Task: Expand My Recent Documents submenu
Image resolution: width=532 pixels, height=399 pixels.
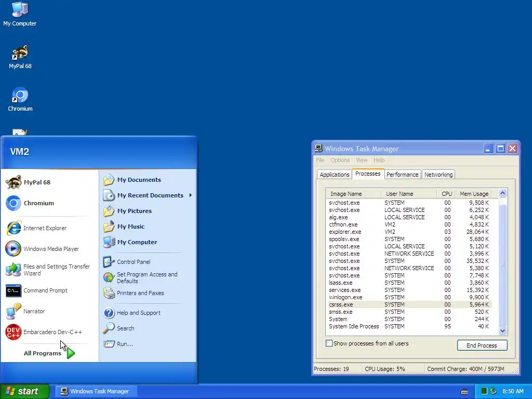Action: (x=148, y=195)
